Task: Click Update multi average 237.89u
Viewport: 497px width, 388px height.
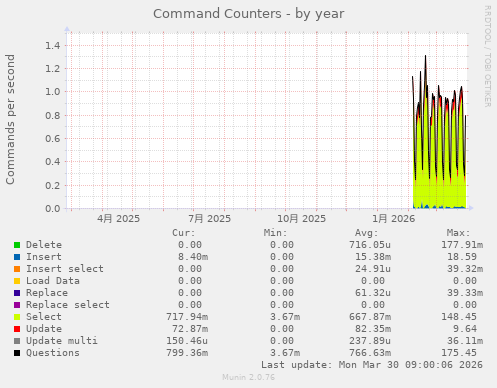Action: (370, 341)
